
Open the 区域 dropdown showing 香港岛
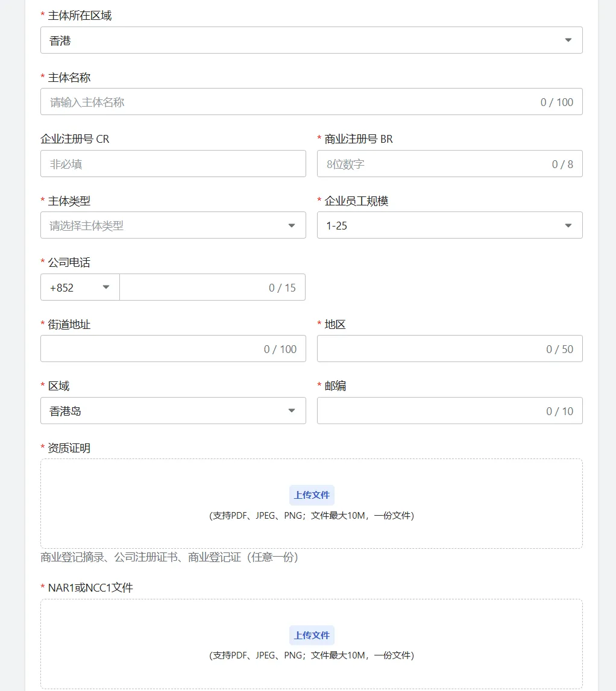(x=173, y=411)
